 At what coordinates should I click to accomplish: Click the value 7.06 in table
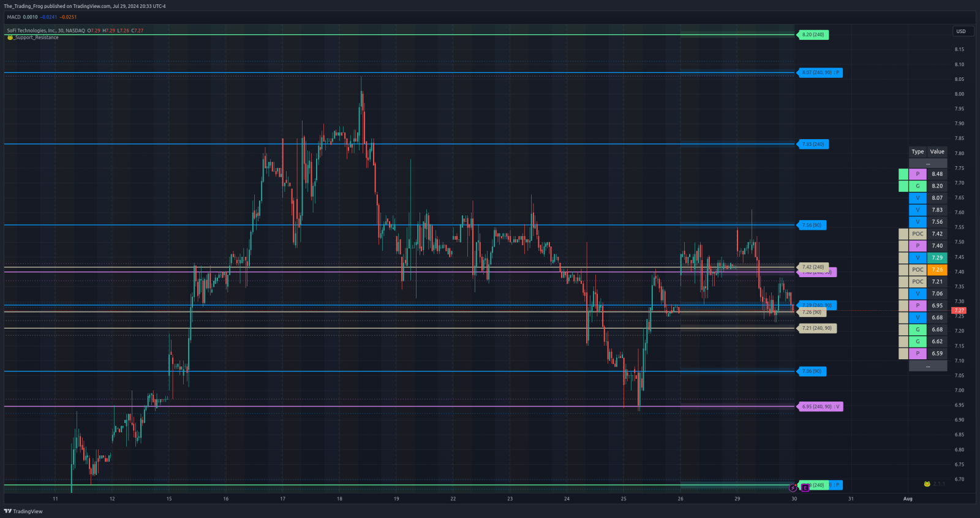[937, 294]
